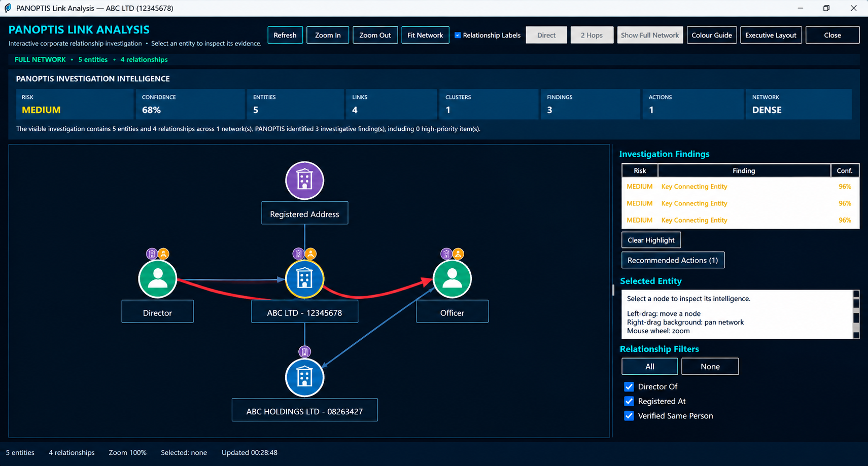Minimize the PANOPTIS window
This screenshot has width=868, height=466.
(801, 8)
